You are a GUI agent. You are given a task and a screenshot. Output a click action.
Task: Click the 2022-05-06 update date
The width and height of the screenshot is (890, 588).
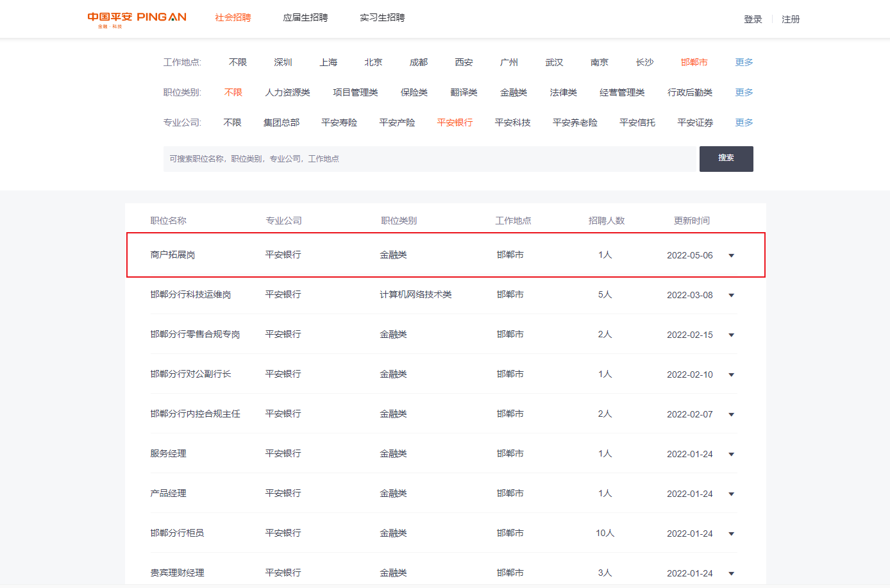point(690,255)
